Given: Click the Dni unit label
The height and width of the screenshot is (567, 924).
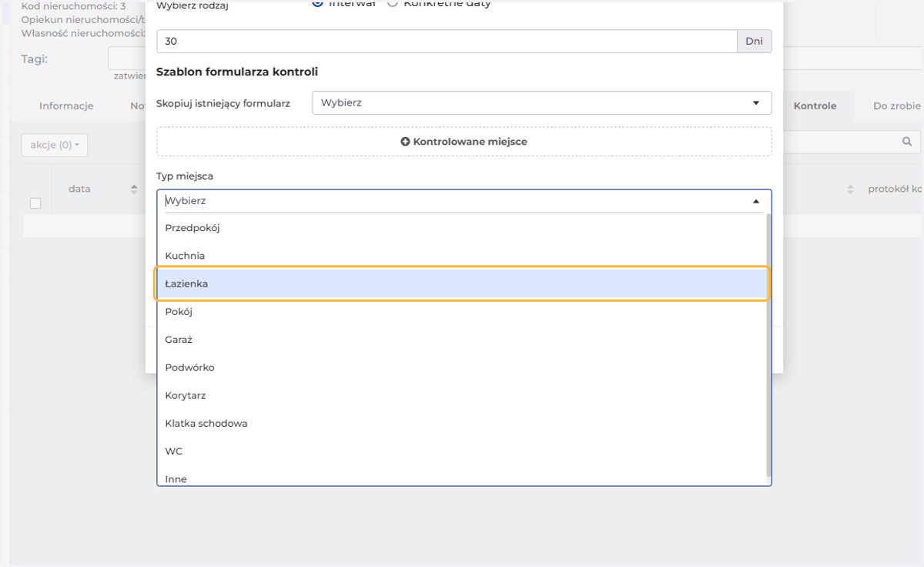Looking at the screenshot, I should [x=755, y=41].
